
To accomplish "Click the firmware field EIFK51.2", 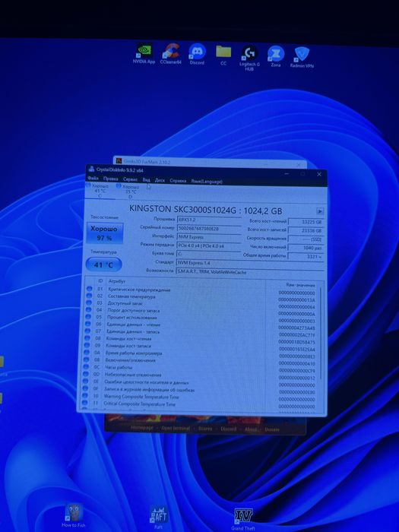I will point(208,220).
